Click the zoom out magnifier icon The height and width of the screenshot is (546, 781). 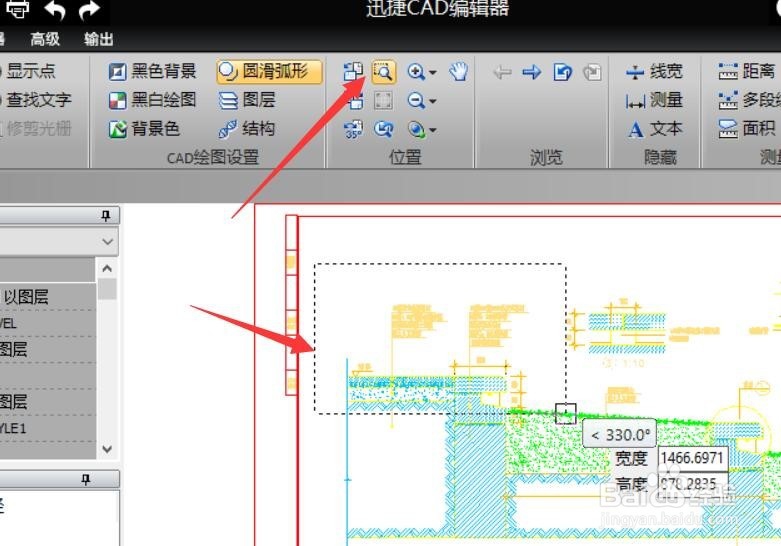[x=416, y=101]
